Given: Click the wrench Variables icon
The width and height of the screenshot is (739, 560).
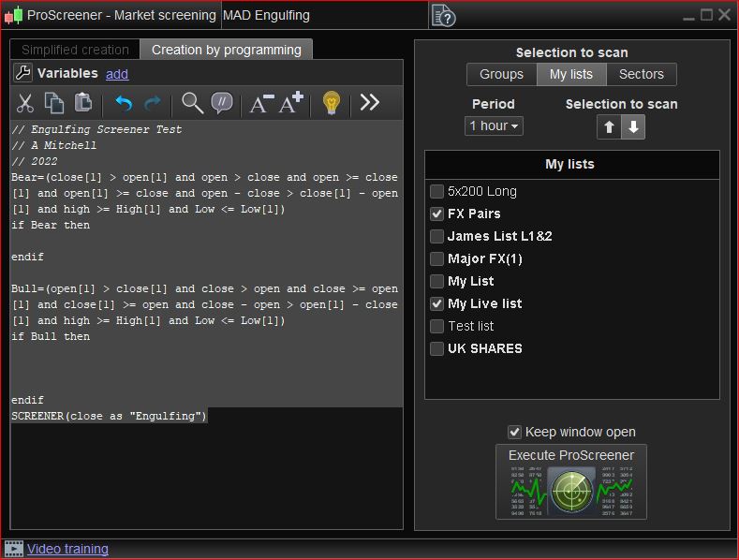Looking at the screenshot, I should (22, 73).
